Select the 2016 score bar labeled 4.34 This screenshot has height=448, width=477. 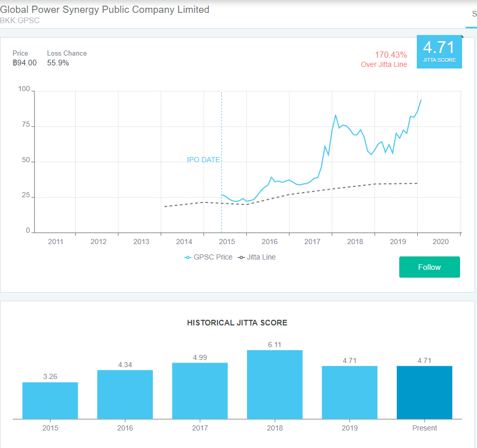point(125,394)
